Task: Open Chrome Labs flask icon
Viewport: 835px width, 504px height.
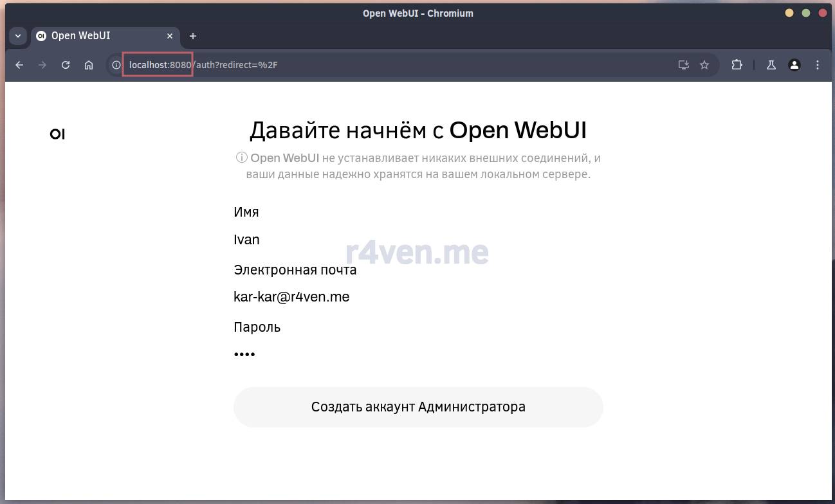Action: 771,65
